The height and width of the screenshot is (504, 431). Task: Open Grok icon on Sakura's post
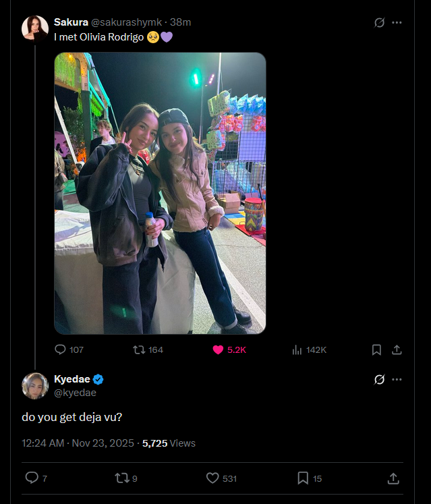pos(379,22)
